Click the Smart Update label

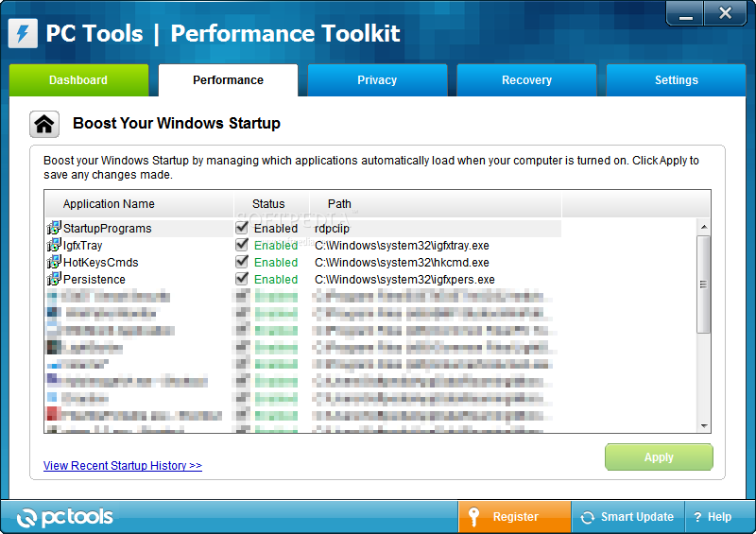coord(637,517)
